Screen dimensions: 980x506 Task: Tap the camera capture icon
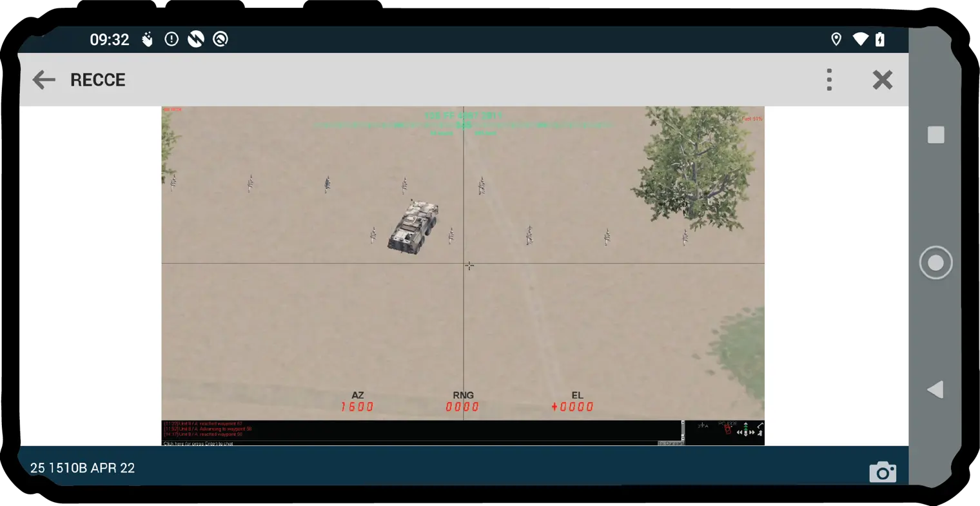[883, 472]
